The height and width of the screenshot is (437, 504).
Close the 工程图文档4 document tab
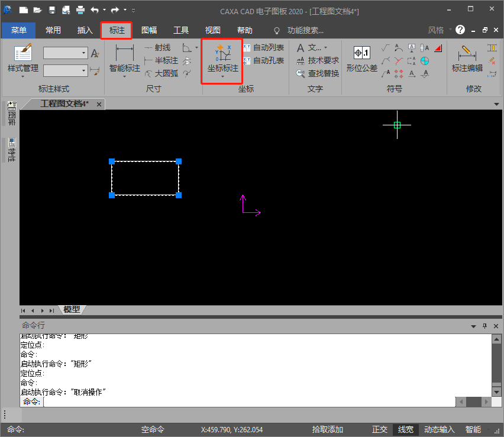pos(99,105)
